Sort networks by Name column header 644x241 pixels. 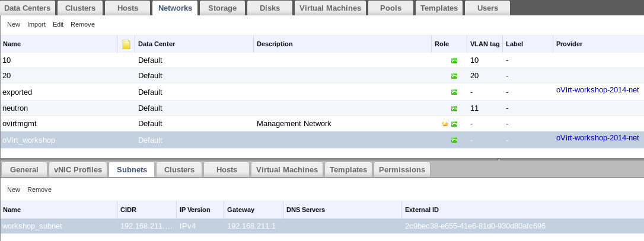click(59, 44)
